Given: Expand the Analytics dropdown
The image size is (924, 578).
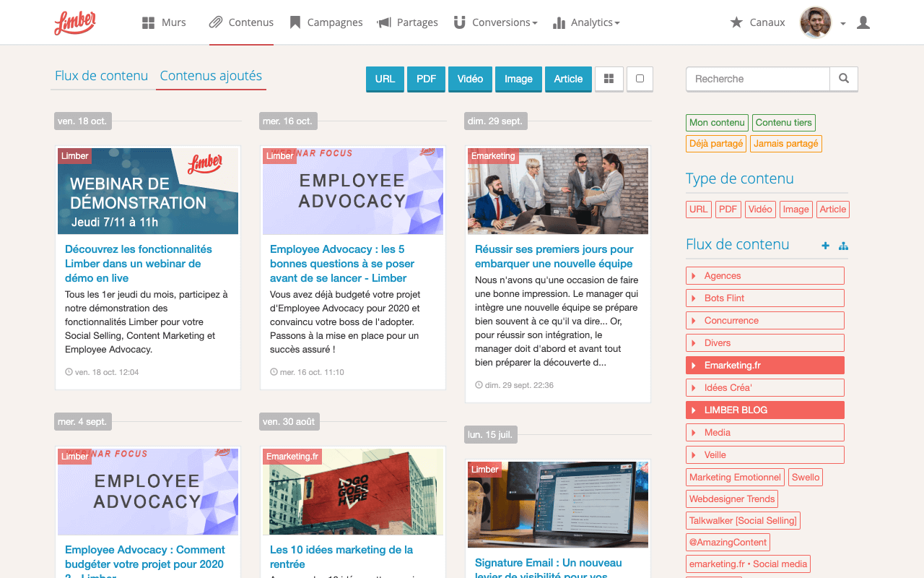Looking at the screenshot, I should click(x=586, y=22).
